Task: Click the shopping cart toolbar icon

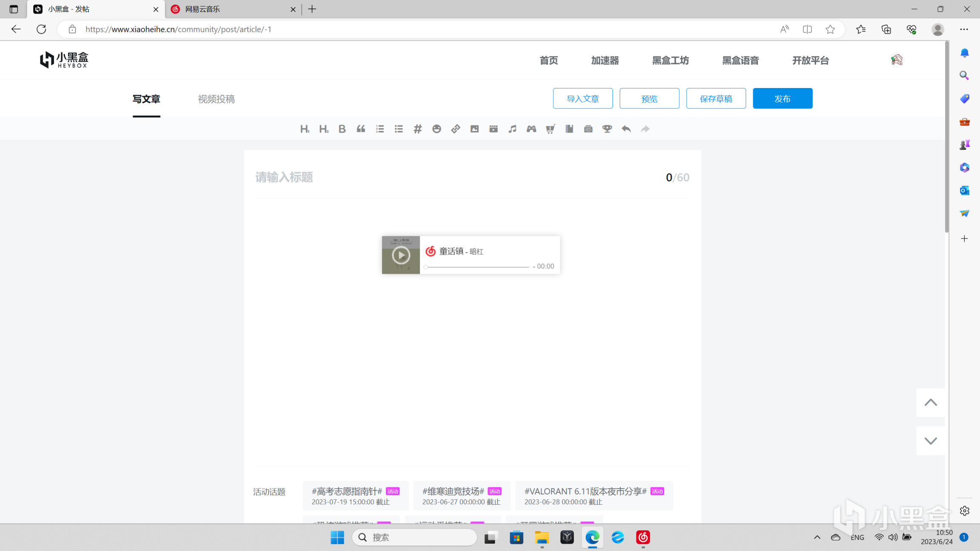Action: [550, 129]
